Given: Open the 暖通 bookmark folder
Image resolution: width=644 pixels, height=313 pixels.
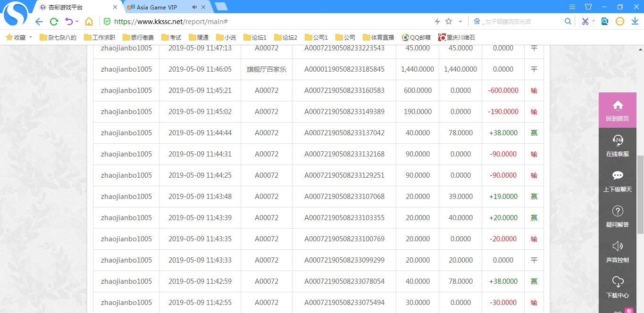Looking at the screenshot, I should coord(199,37).
